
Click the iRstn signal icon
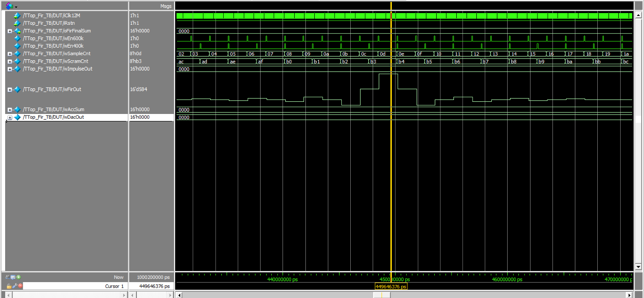(x=17, y=23)
